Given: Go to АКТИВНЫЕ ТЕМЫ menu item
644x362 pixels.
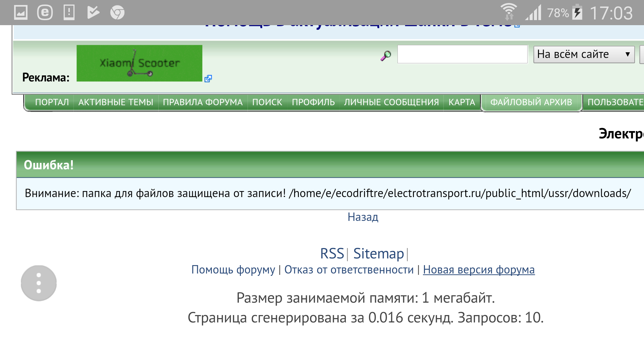Looking at the screenshot, I should click(116, 102).
